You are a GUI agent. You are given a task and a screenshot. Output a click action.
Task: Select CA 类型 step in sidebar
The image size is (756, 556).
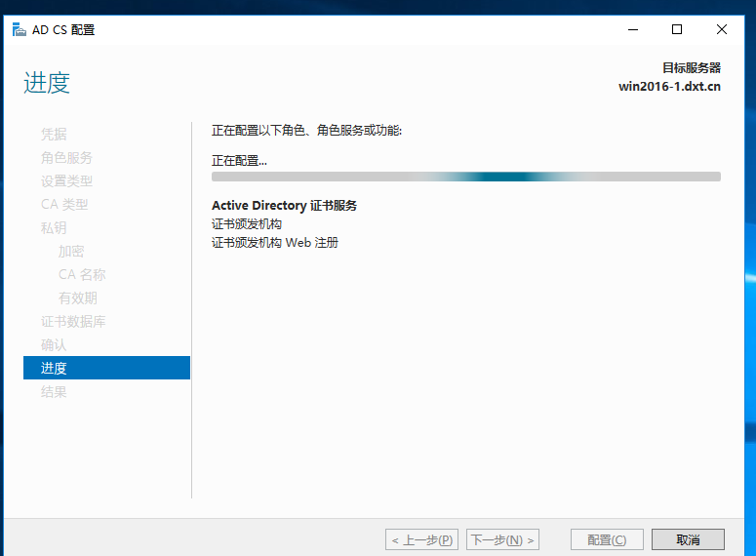[64, 205]
